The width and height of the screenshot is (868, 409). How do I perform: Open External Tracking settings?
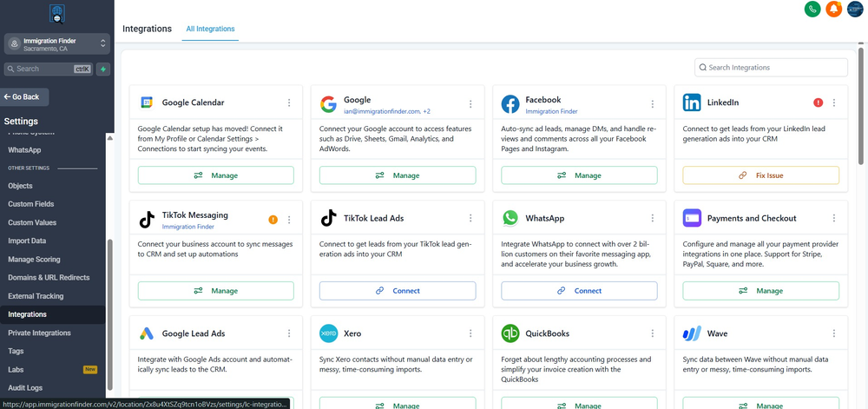point(36,296)
